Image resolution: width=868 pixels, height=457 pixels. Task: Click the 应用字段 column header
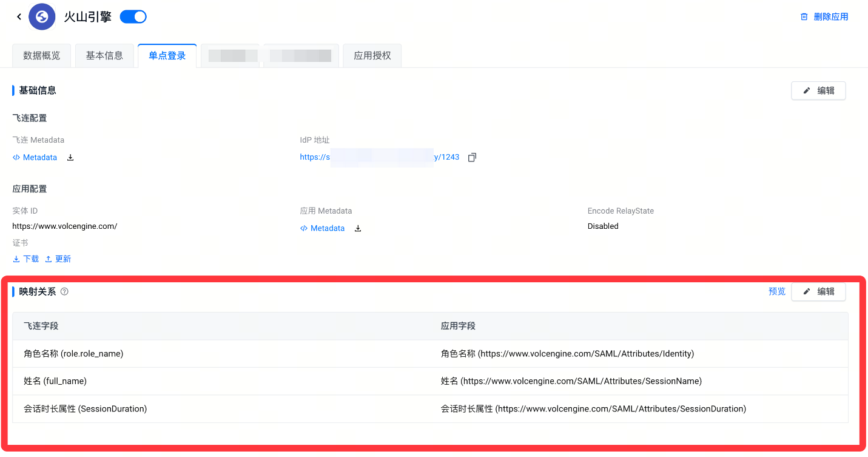point(639,327)
